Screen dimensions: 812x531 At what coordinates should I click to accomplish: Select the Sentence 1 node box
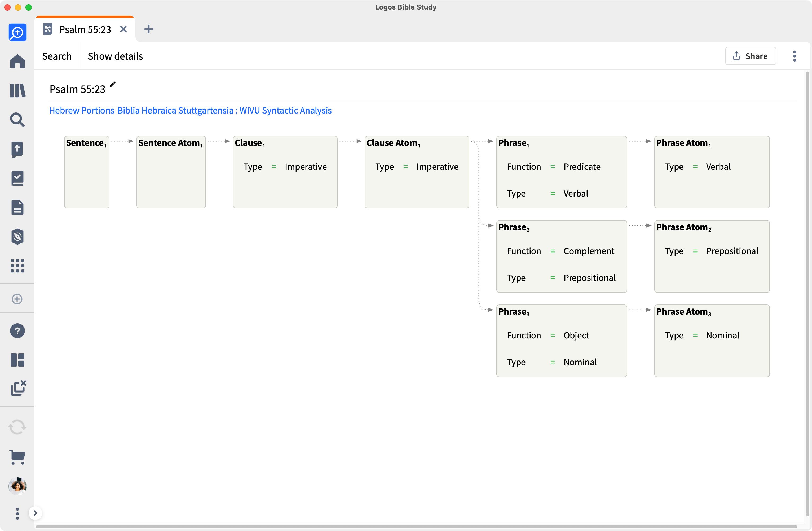coord(87,172)
